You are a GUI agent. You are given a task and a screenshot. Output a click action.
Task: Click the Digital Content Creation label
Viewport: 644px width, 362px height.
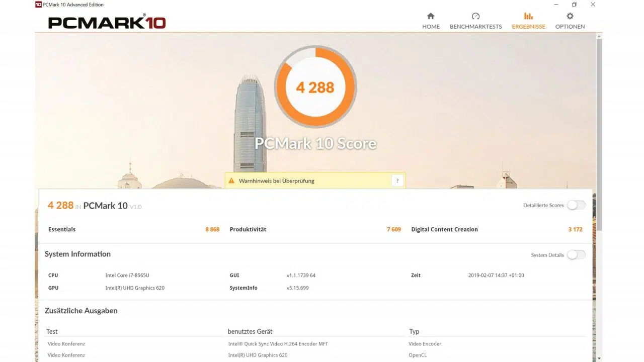[444, 229]
